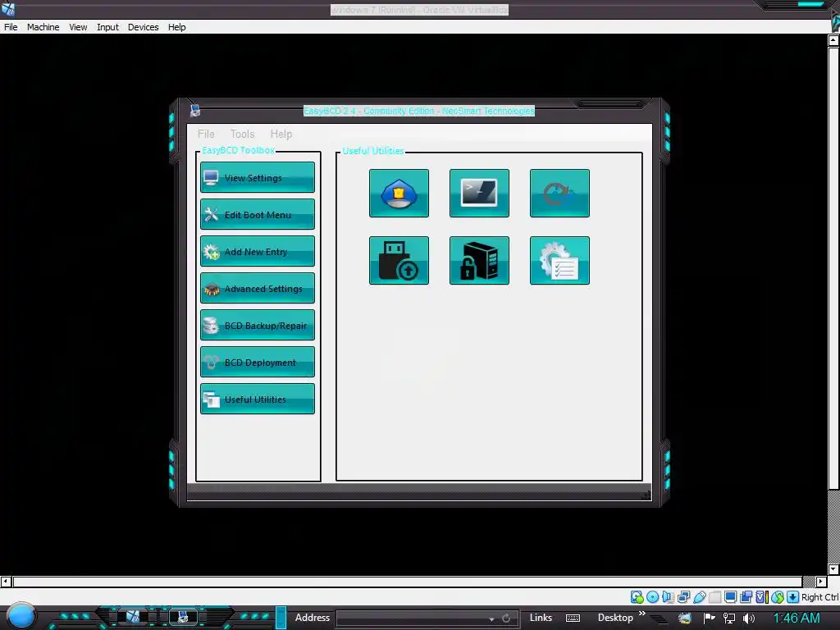Switch to the EasyBCD taskbar button
The height and width of the screenshot is (630, 840).
(183, 617)
